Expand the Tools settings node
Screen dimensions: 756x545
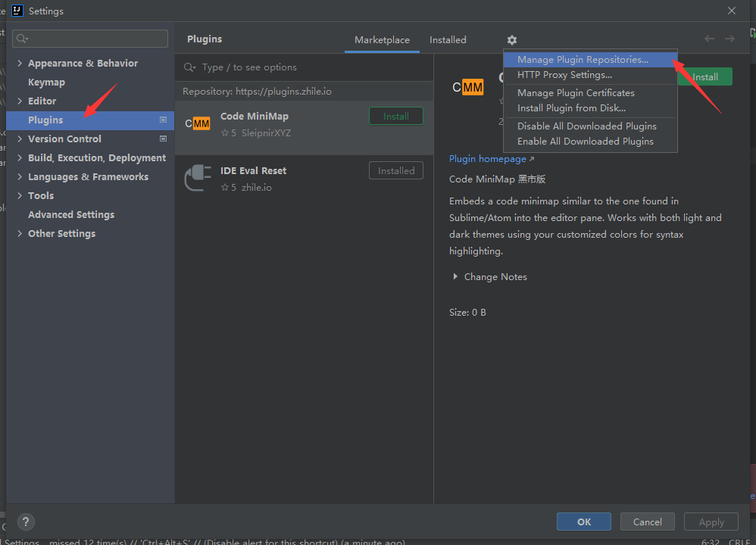click(20, 195)
